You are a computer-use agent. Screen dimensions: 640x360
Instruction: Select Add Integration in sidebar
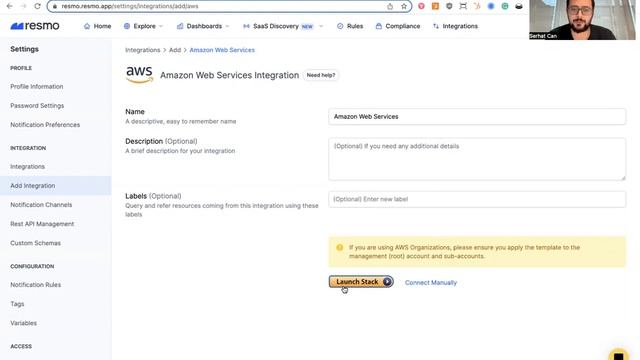56,186
